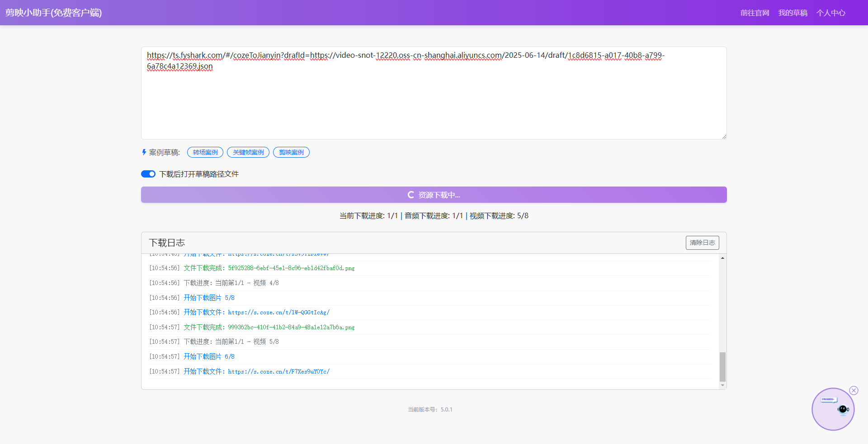Open 前往官网 in the top navigation
This screenshot has height=444, width=868.
pos(755,13)
